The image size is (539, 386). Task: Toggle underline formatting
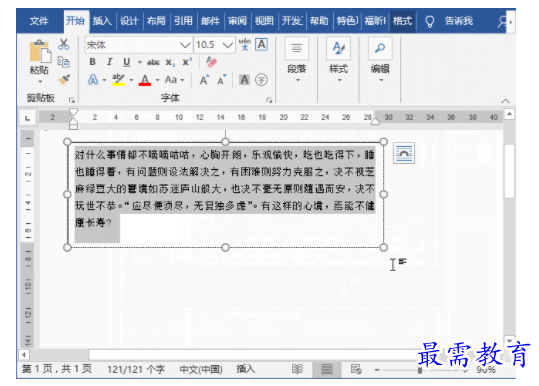click(126, 62)
